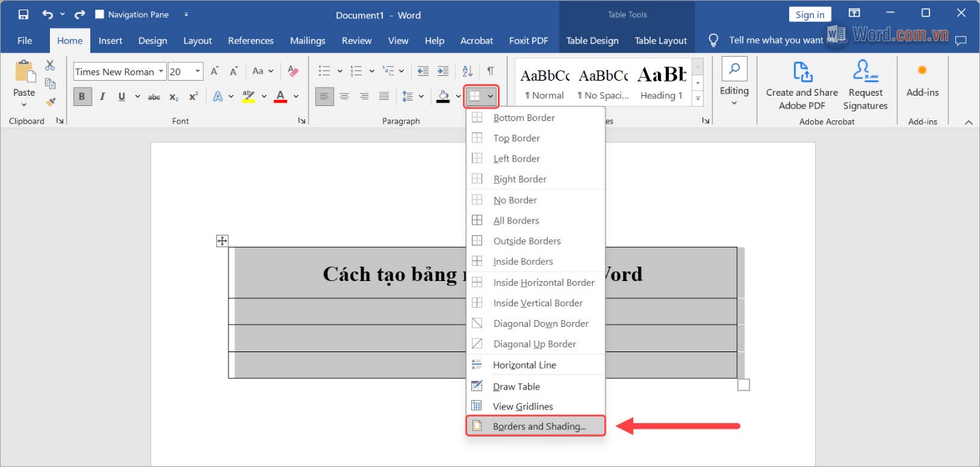
Task: Click the superscript icon
Action: [192, 96]
